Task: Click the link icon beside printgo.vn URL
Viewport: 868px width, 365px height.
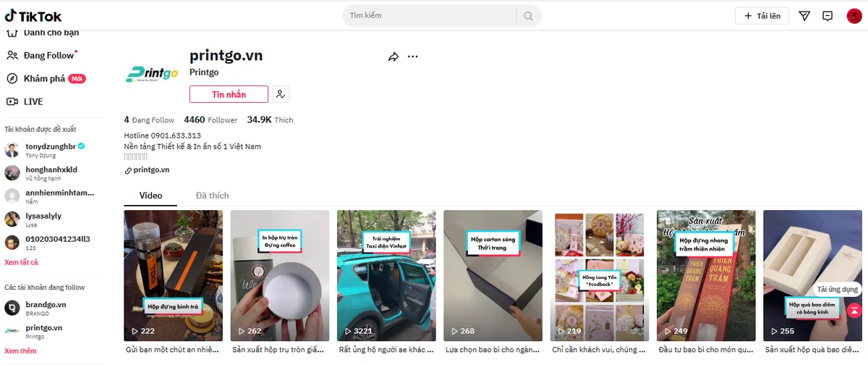Action: (x=128, y=170)
